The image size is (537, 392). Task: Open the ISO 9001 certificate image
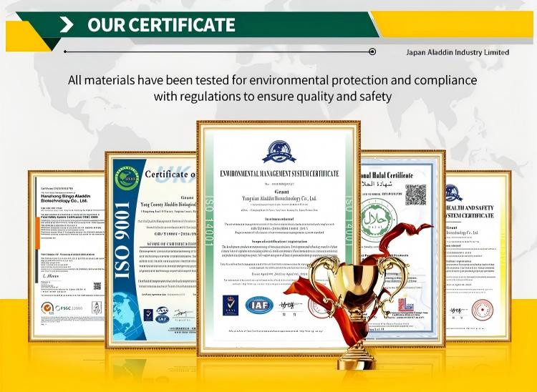(150, 250)
